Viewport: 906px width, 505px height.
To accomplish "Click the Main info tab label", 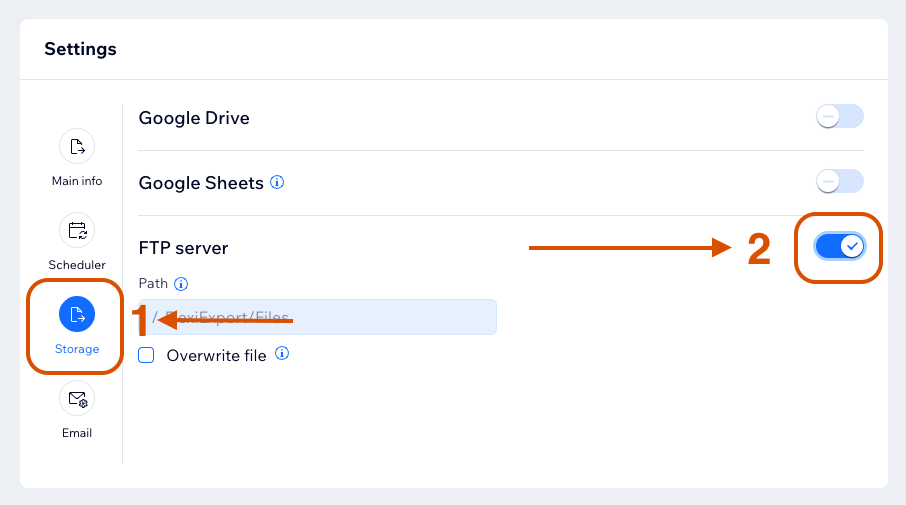I will click(77, 181).
